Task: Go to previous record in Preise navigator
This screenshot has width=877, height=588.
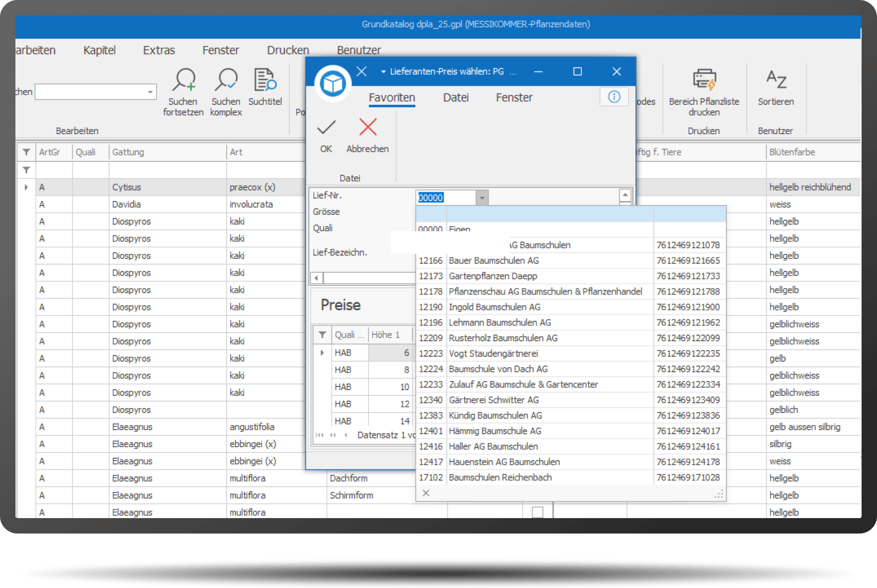Action: pos(346,435)
